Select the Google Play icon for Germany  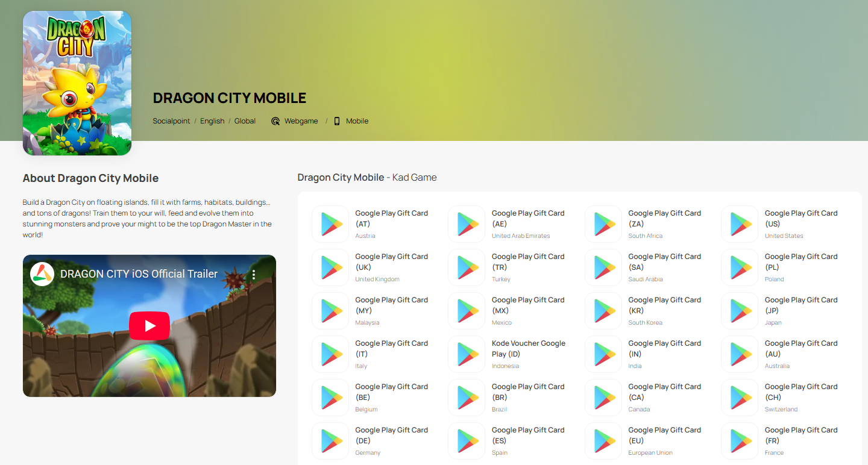point(330,441)
